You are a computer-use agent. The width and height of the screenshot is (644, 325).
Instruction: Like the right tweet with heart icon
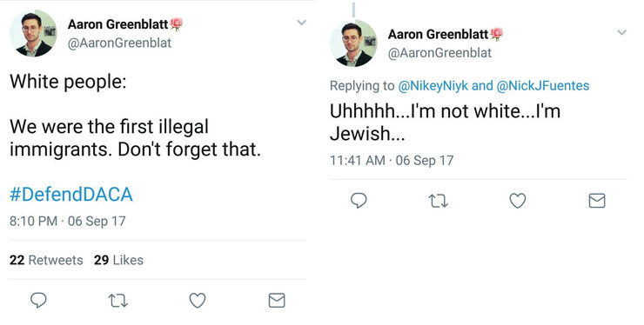tap(518, 201)
